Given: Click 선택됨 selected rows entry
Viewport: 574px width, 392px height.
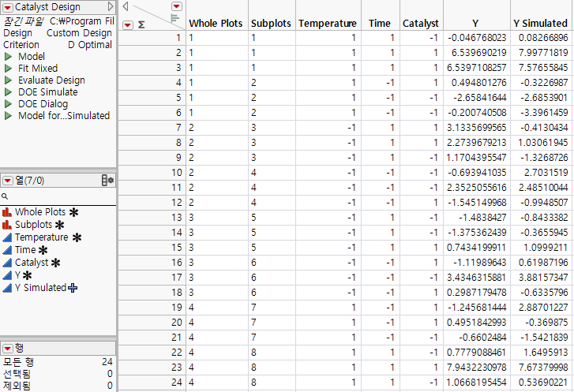Looking at the screenshot, I should point(58,374).
